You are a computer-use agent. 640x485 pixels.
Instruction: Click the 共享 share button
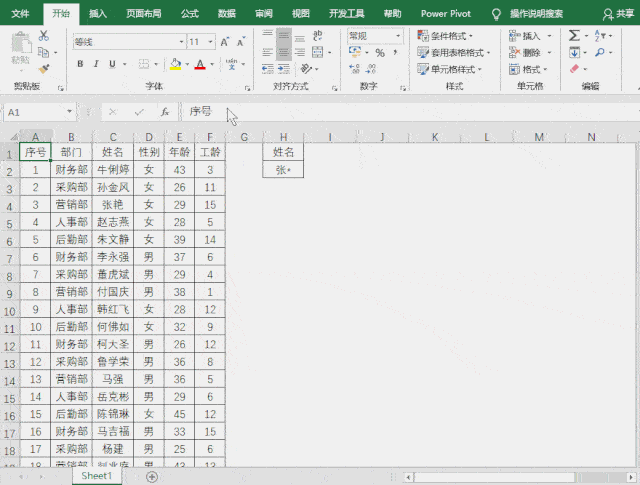click(618, 14)
